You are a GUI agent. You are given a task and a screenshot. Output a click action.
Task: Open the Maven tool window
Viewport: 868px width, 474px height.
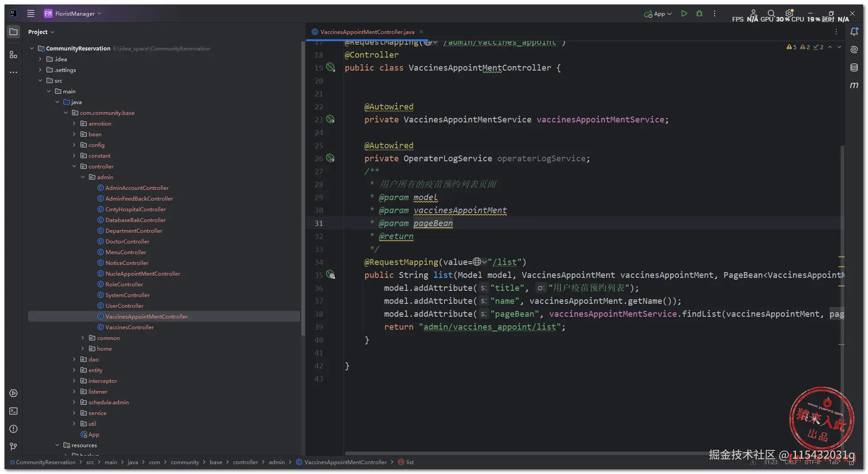point(854,85)
